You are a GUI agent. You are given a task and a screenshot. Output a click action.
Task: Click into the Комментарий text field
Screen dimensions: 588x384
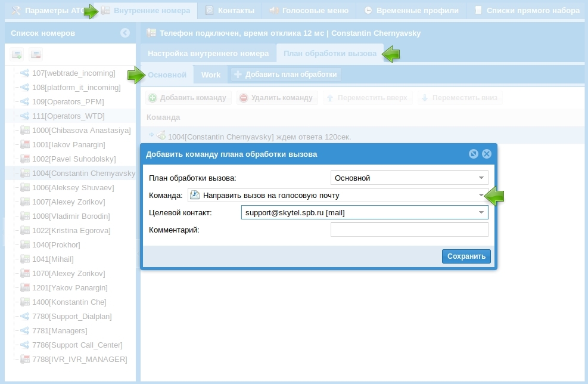[x=409, y=230]
